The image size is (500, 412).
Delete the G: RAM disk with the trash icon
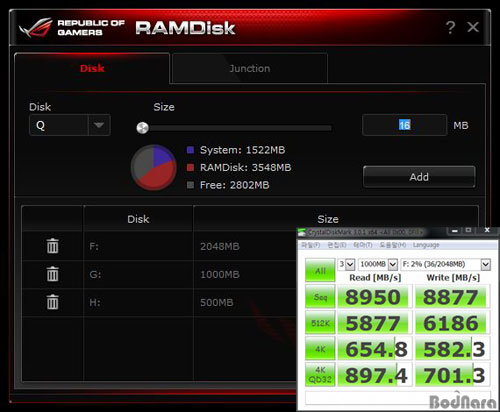pyautogui.click(x=52, y=274)
